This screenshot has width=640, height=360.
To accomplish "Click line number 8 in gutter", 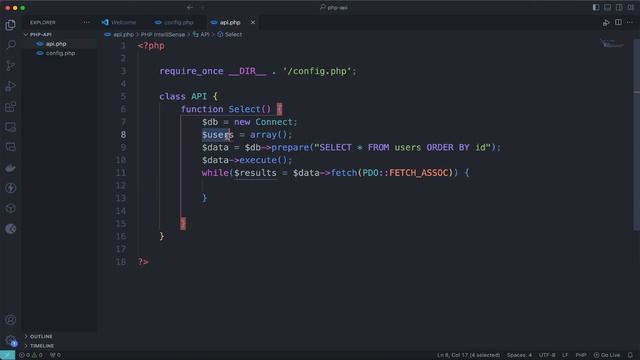I will pyautogui.click(x=123, y=135).
